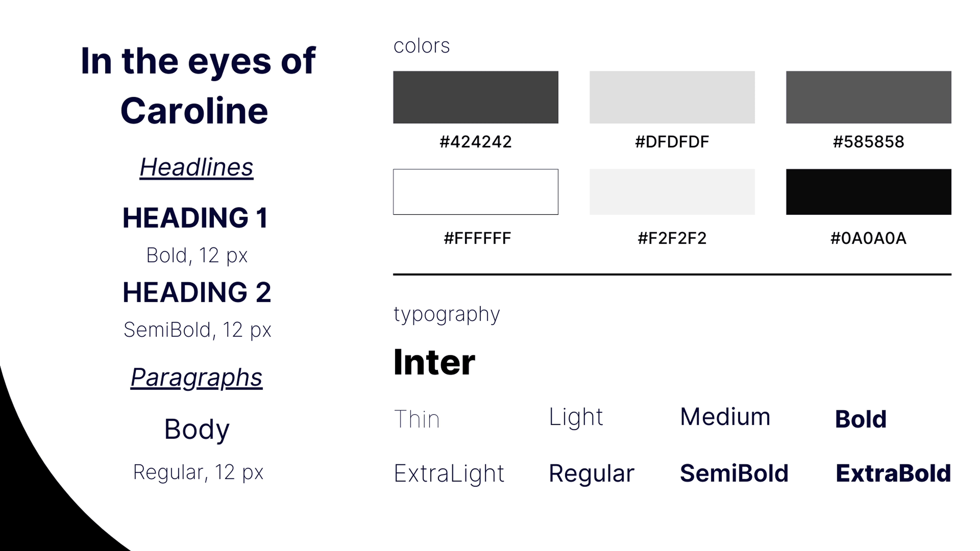Click the #DFDFDF hex code label
The width and height of the screenshot is (980, 551).
[x=672, y=142]
